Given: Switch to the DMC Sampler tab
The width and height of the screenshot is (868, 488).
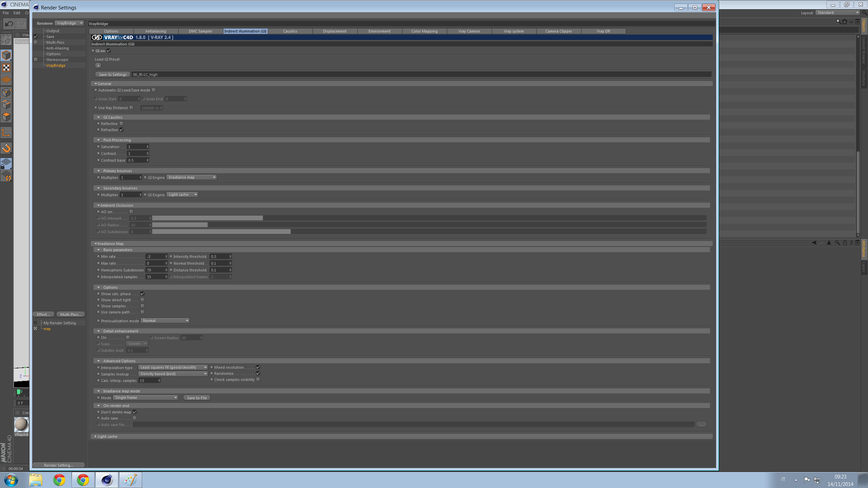Looking at the screenshot, I should [x=200, y=31].
